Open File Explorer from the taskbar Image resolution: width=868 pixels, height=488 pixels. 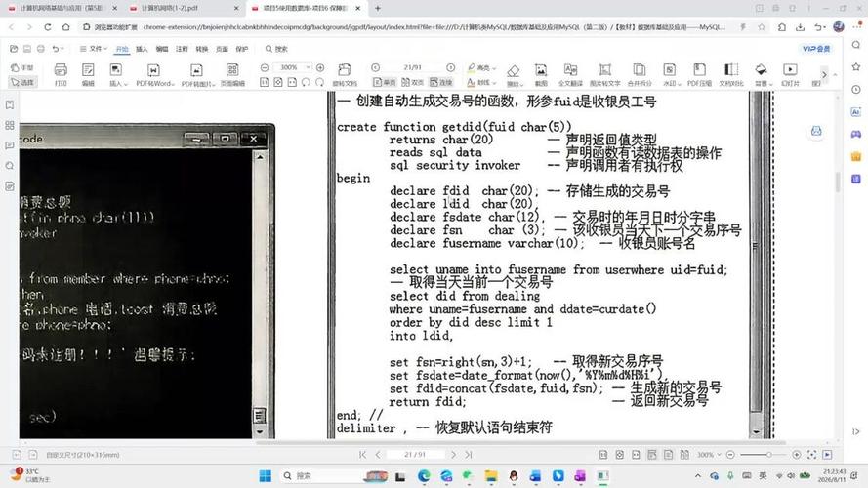click(x=490, y=475)
